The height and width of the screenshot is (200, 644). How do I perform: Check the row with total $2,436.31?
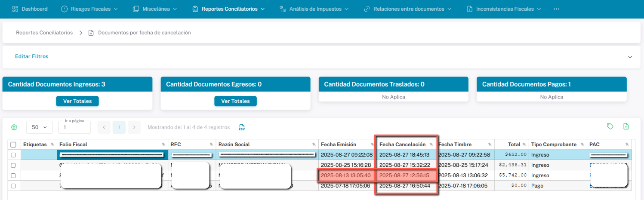pos(13,165)
